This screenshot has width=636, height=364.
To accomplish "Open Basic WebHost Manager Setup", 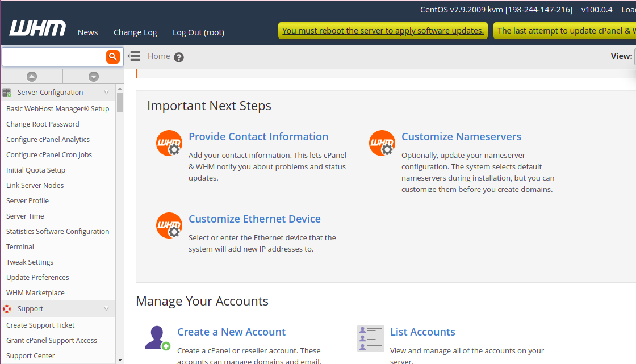I will coord(57,109).
